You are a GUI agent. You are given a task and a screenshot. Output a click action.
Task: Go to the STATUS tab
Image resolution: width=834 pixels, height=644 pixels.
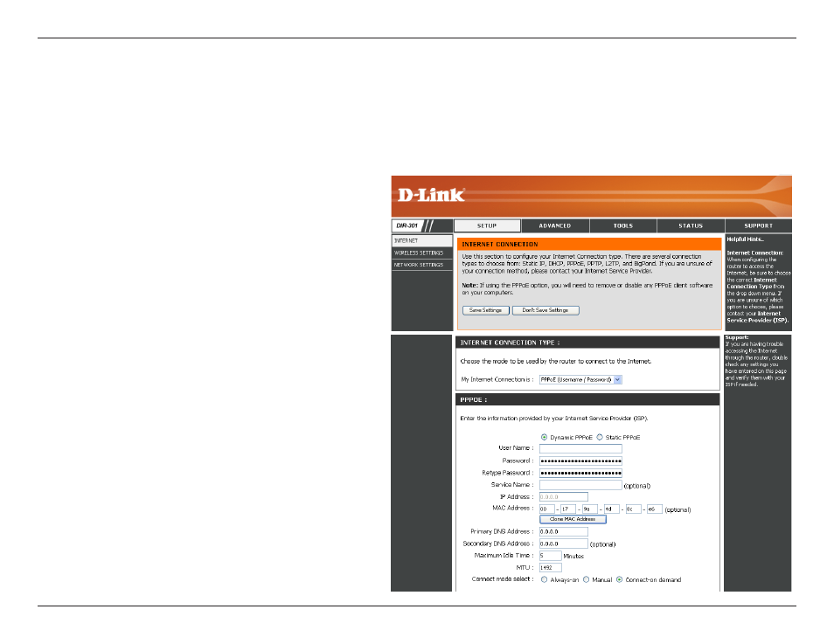point(691,226)
